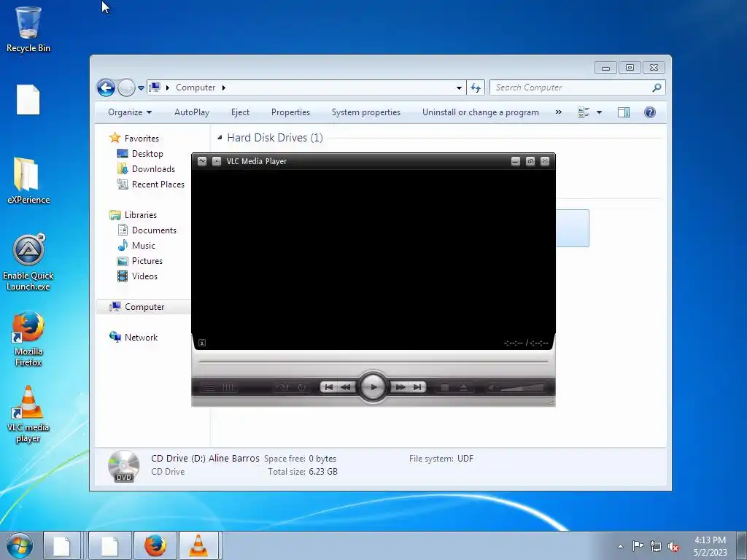Show more toolbar commands chevron
747x560 pixels.
(558, 112)
